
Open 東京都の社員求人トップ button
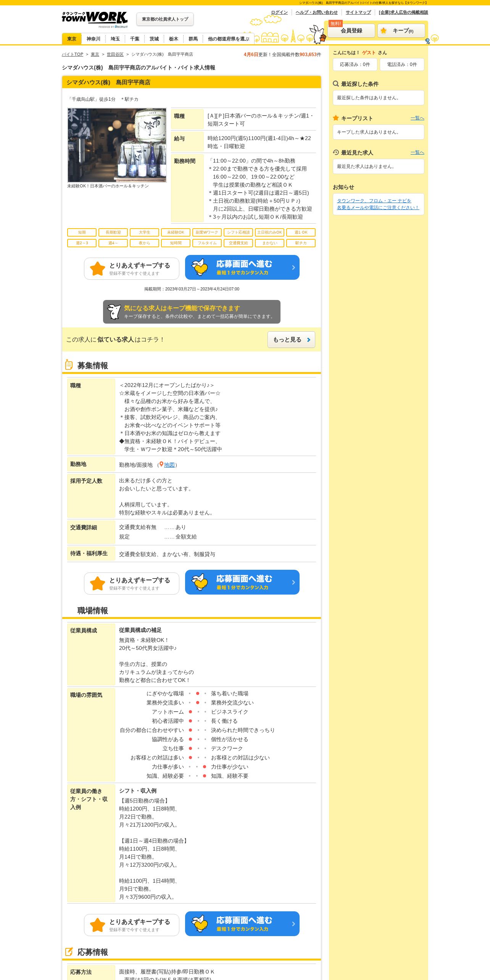(x=165, y=19)
